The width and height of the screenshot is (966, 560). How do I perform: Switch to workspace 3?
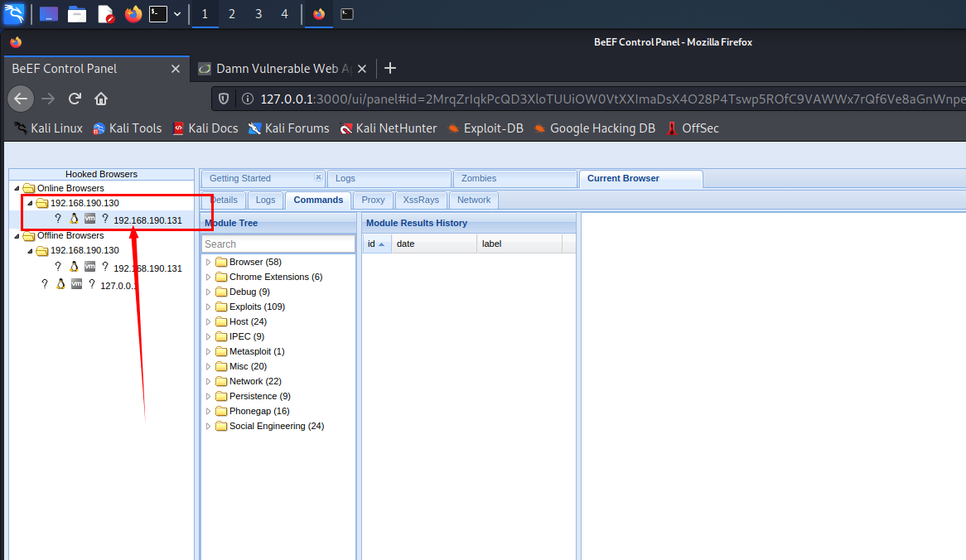point(258,13)
